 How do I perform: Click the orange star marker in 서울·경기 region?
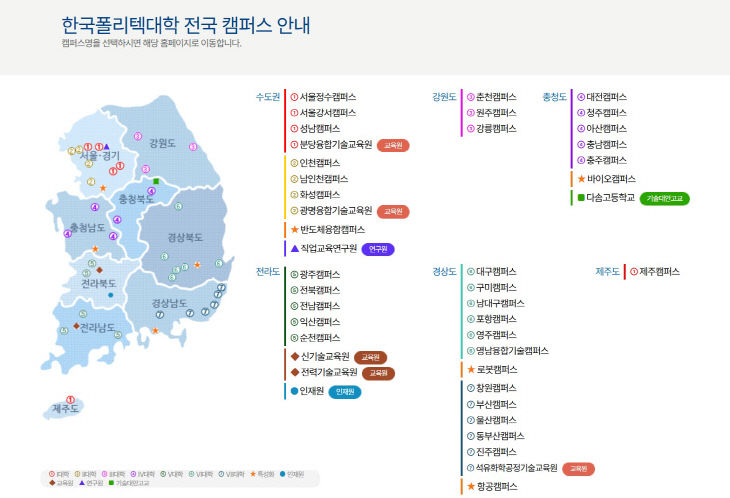(x=103, y=188)
